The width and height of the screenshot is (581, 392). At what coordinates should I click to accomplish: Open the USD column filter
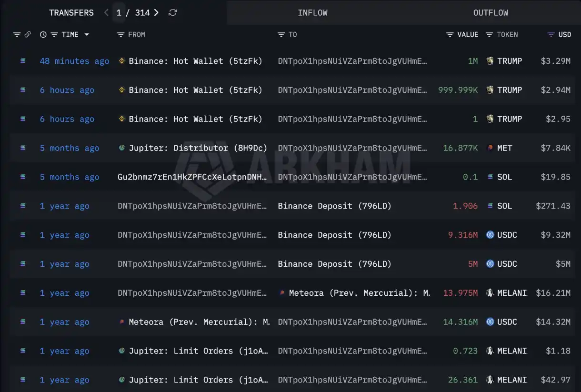(x=551, y=35)
